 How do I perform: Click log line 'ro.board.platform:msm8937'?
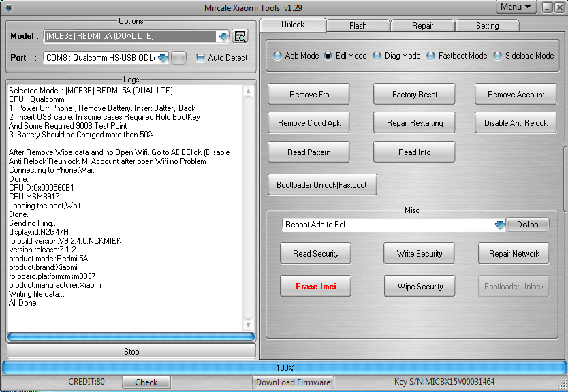point(52,276)
